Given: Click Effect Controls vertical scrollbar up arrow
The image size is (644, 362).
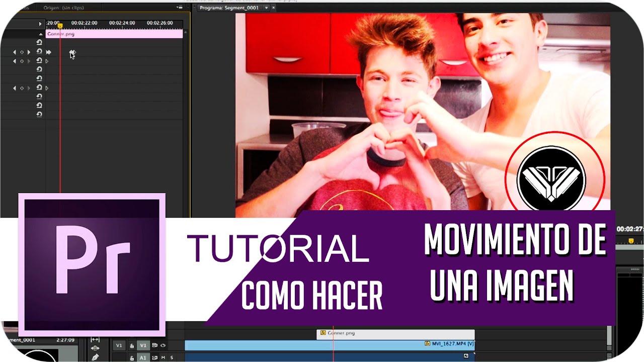Looking at the screenshot, I should [186, 33].
